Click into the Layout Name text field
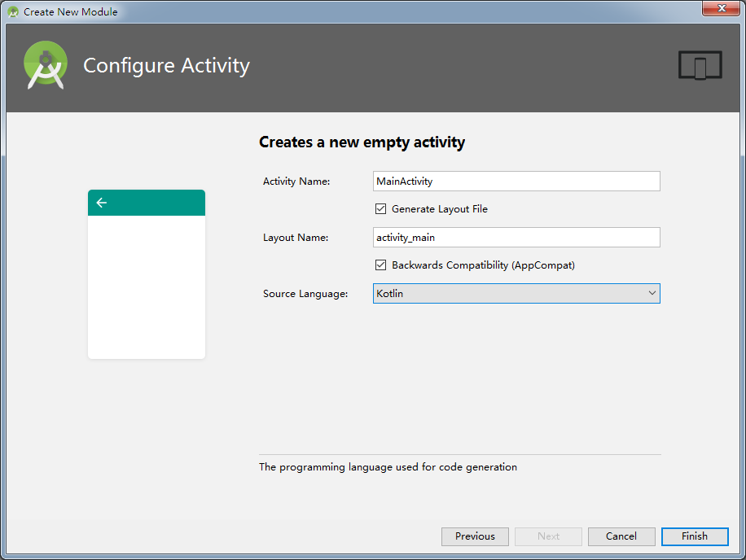Image resolution: width=746 pixels, height=560 pixels. pos(516,238)
